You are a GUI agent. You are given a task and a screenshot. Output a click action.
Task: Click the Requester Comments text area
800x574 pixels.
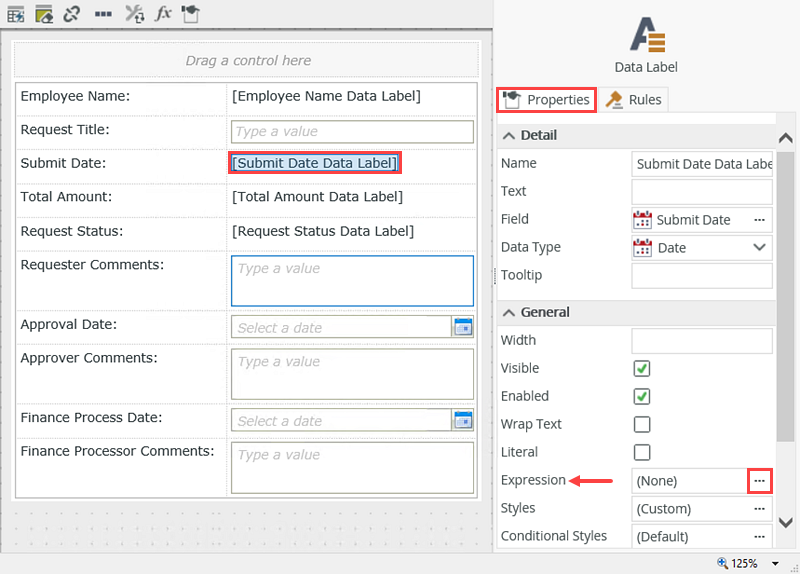[x=352, y=281]
